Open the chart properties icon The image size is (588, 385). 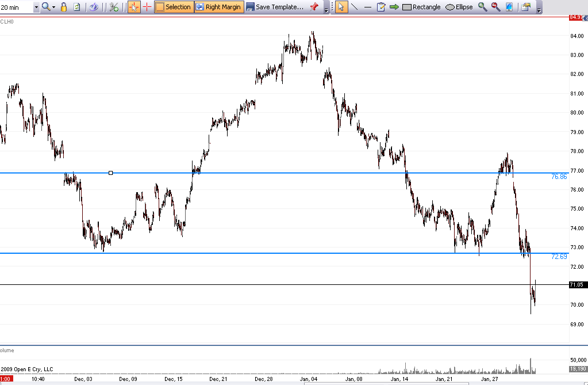(x=526, y=7)
